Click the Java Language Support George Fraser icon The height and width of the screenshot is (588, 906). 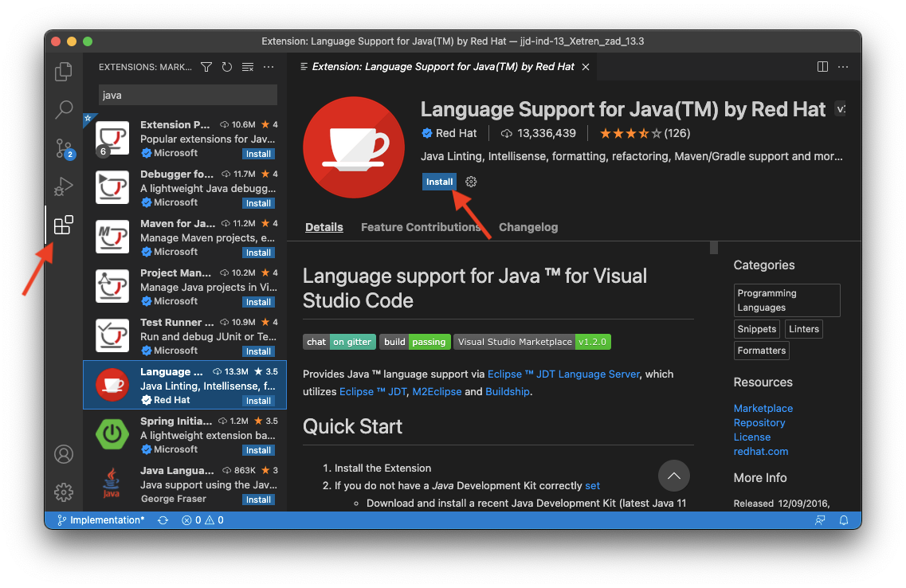point(112,483)
